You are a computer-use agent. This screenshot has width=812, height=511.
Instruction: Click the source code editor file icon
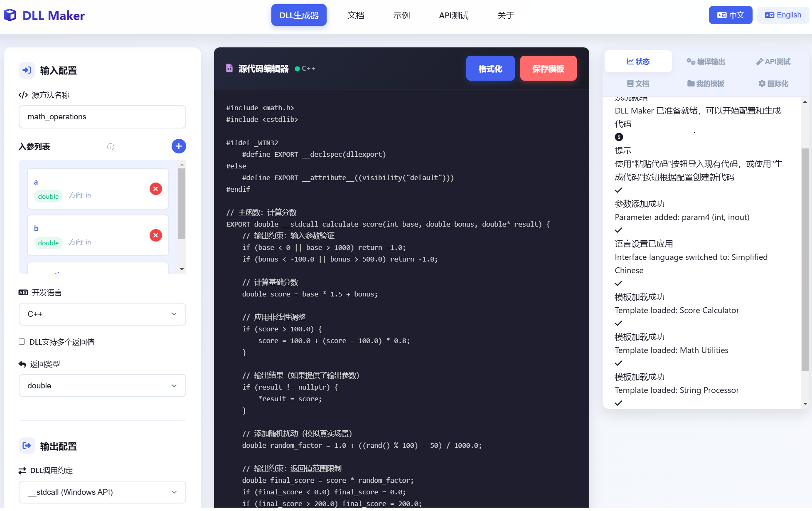229,68
